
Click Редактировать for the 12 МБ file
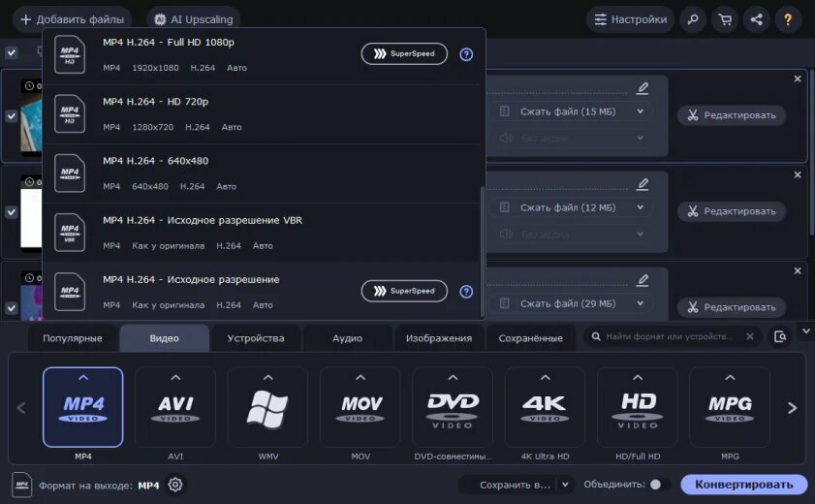pos(732,211)
